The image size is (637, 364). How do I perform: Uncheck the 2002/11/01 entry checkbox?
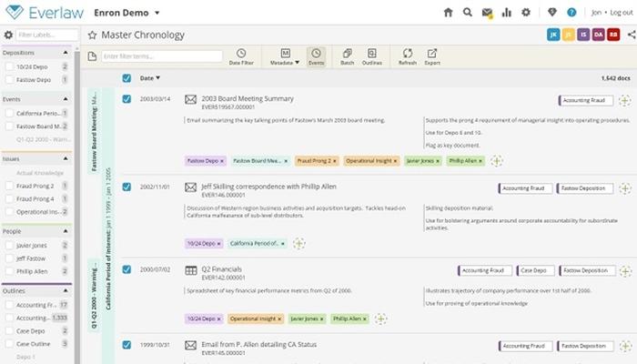(126, 187)
